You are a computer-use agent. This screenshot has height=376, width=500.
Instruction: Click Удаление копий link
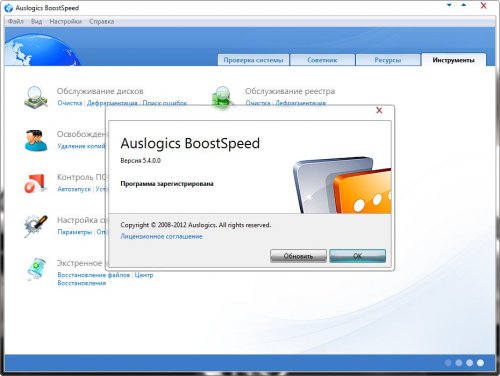[x=81, y=146]
